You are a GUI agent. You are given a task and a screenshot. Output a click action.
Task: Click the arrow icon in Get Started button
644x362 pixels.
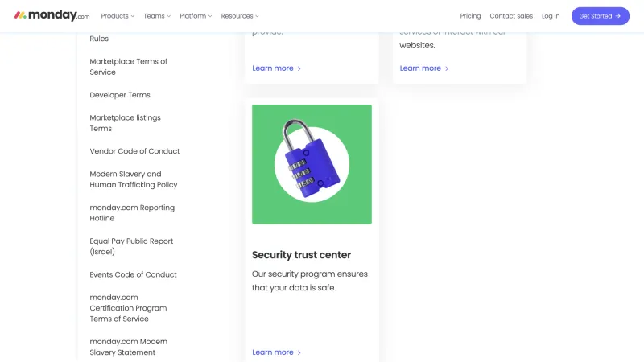tap(617, 16)
